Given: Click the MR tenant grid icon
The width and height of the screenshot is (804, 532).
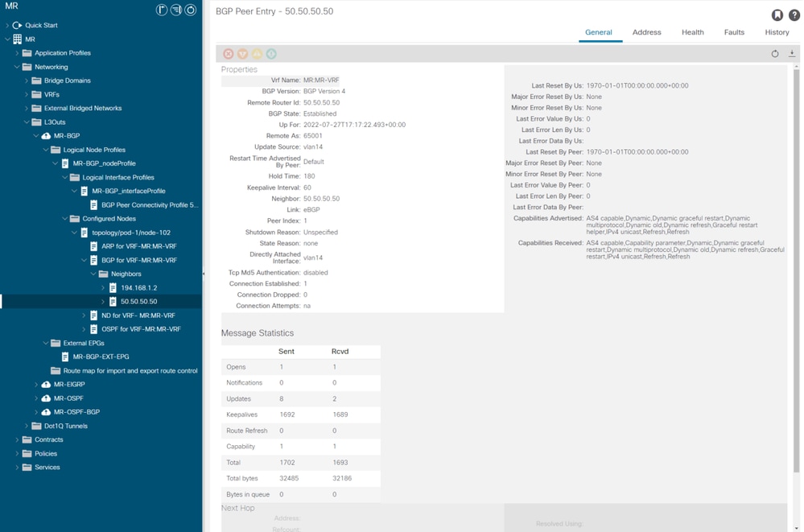Looking at the screenshot, I should pos(18,39).
